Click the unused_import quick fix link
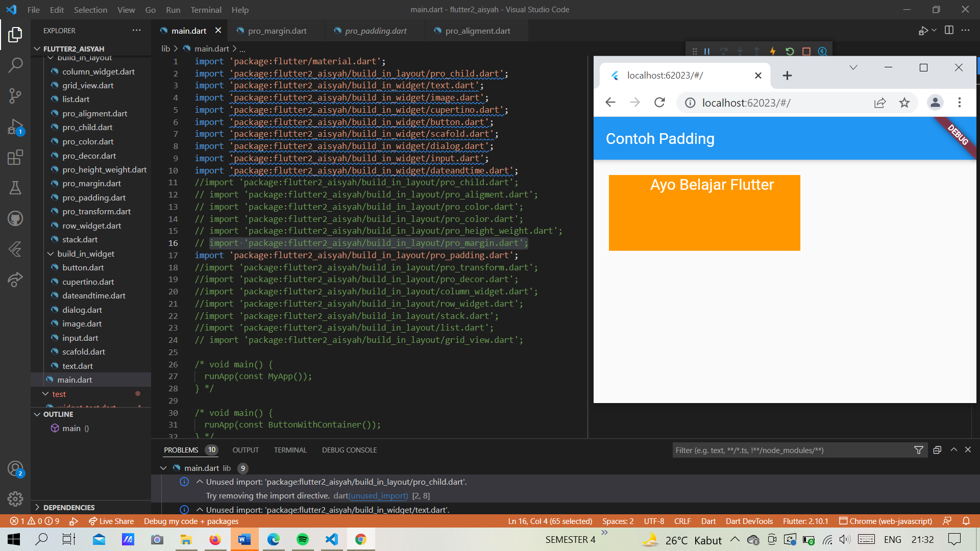980x551 pixels. [x=378, y=495]
